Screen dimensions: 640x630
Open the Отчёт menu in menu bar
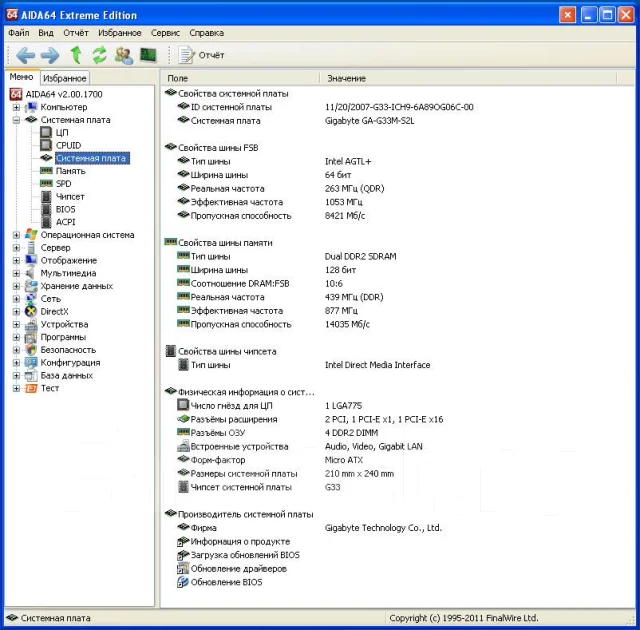pyautogui.click(x=76, y=33)
